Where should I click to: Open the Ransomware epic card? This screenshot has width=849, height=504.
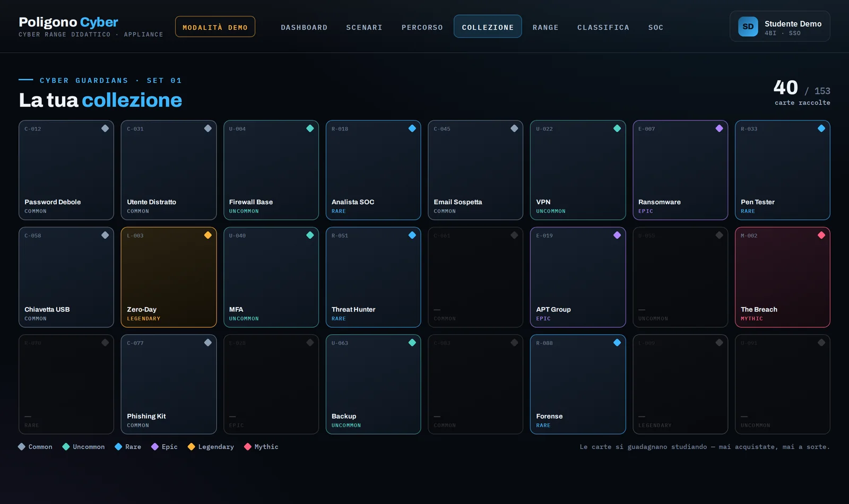click(x=680, y=170)
